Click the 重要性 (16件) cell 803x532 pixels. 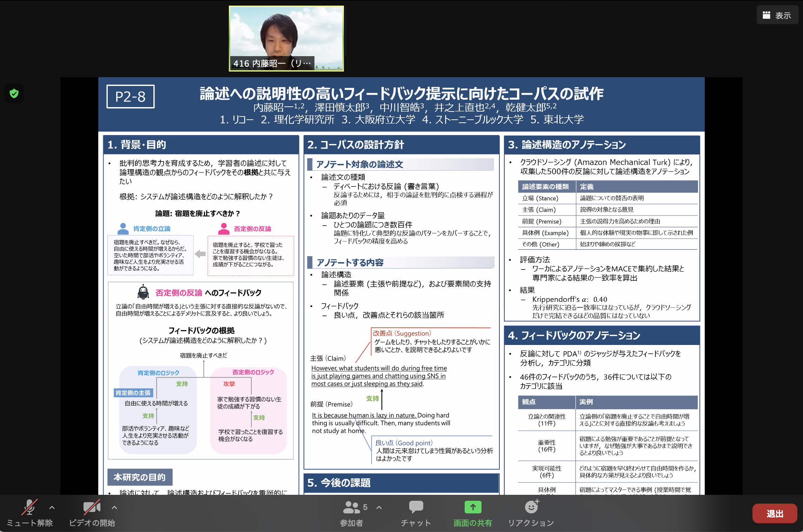547,446
